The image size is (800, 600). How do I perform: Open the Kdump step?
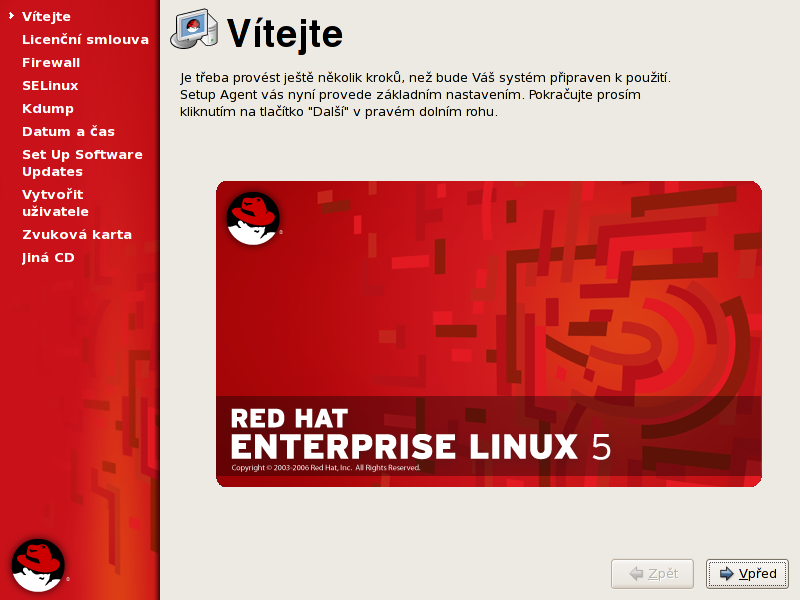pos(48,108)
